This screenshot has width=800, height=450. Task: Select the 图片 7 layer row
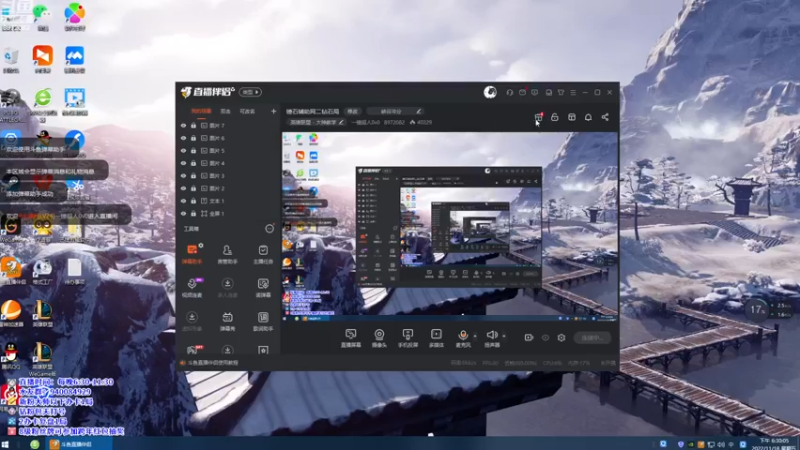tap(228, 126)
